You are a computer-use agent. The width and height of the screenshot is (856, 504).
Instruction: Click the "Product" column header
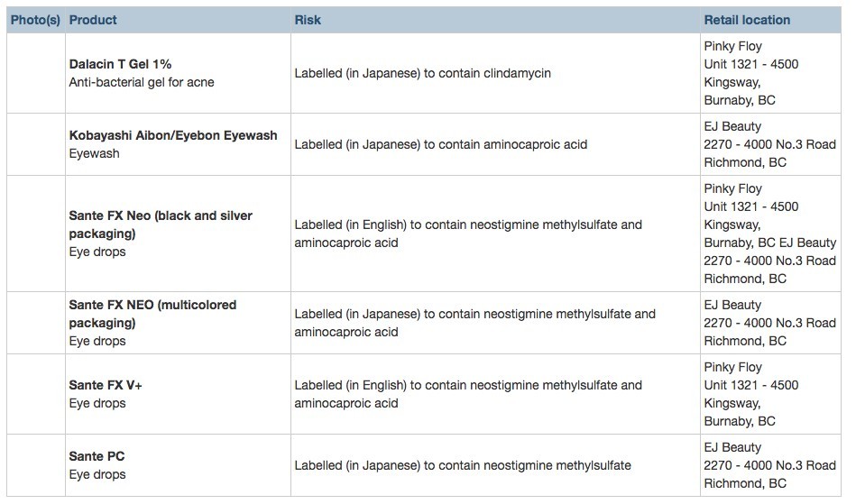click(x=93, y=20)
